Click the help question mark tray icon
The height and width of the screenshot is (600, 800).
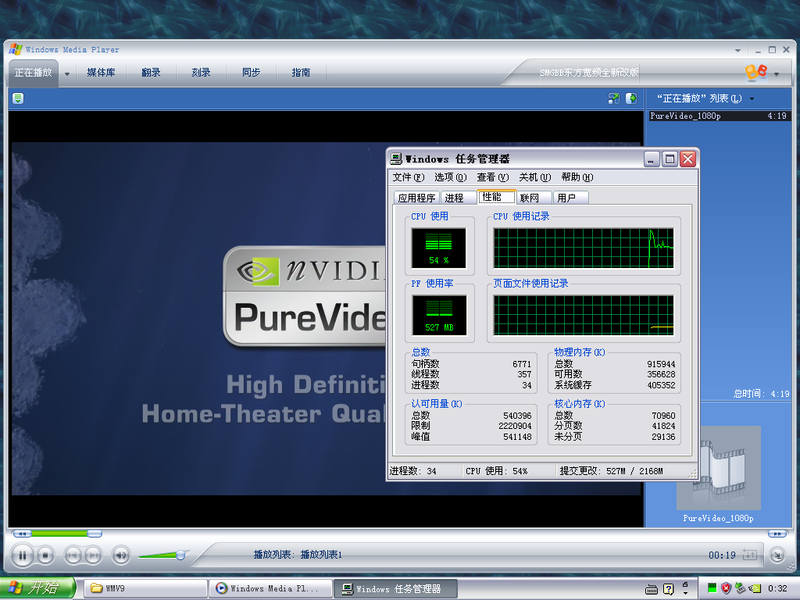coord(668,589)
